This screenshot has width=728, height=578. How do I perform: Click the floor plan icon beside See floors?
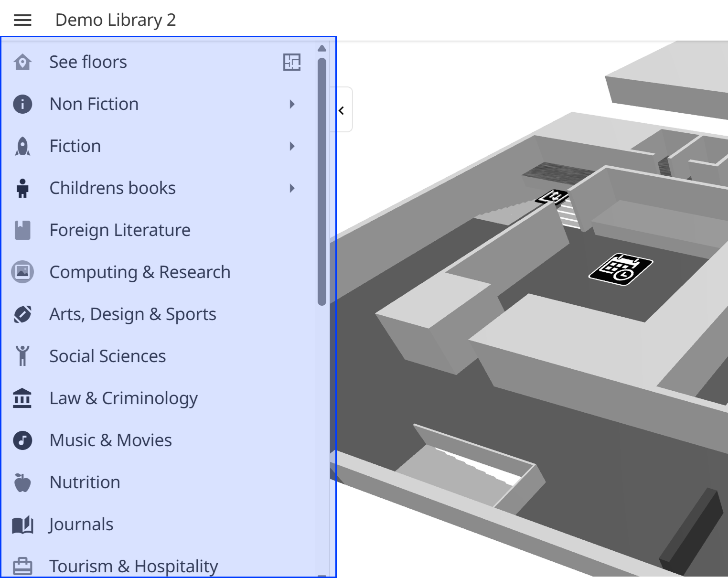291,62
